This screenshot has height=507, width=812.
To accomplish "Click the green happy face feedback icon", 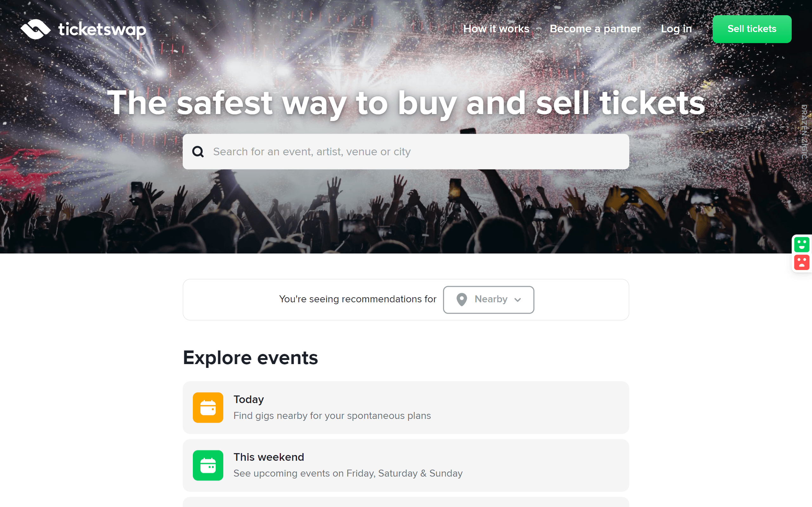I will click(x=802, y=244).
